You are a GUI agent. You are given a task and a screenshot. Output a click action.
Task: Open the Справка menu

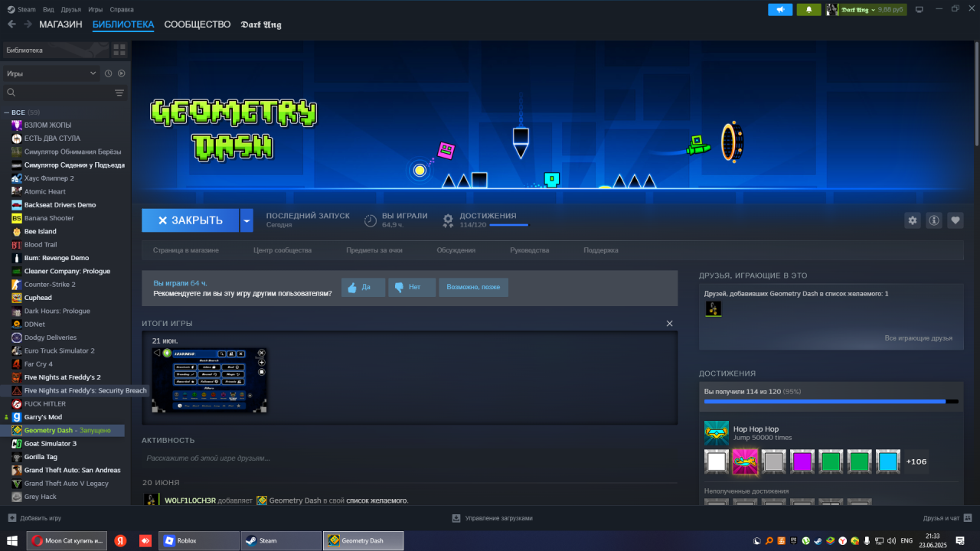tap(122, 9)
